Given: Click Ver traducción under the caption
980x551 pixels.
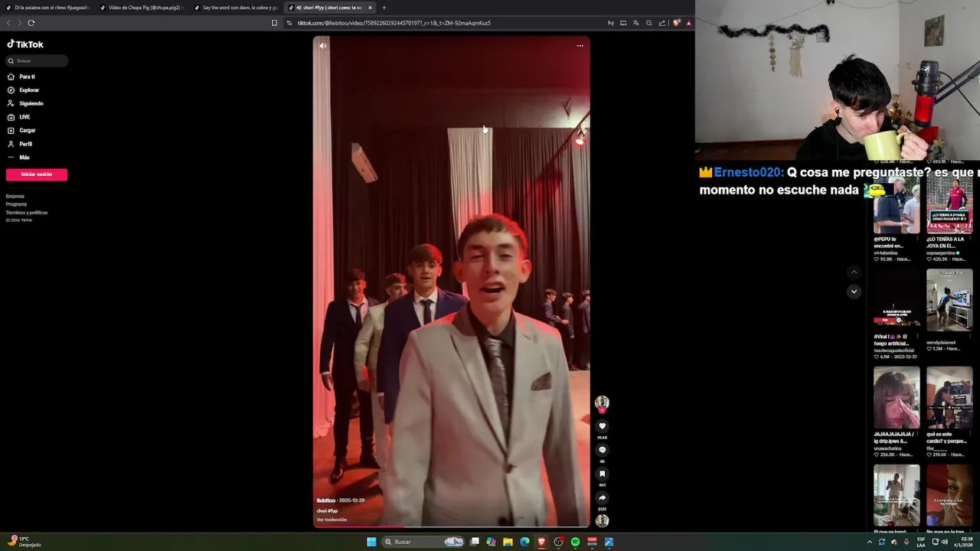Looking at the screenshot, I should 332,520.
